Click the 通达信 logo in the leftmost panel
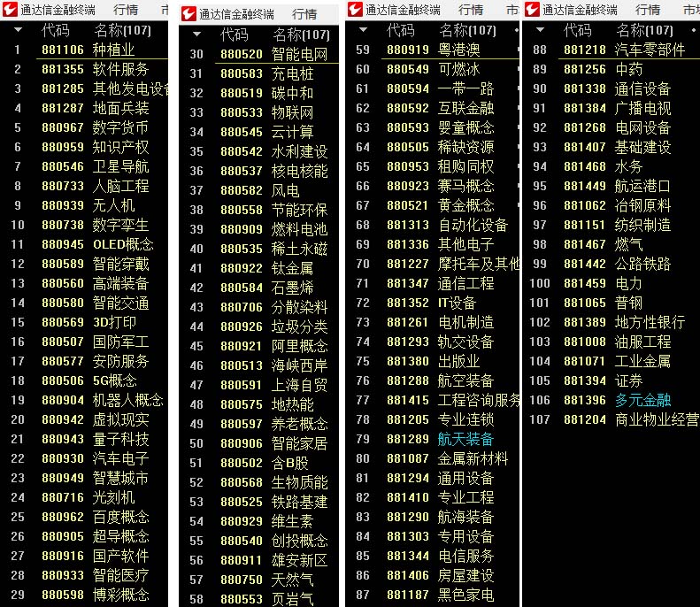700x607 pixels. point(11,10)
